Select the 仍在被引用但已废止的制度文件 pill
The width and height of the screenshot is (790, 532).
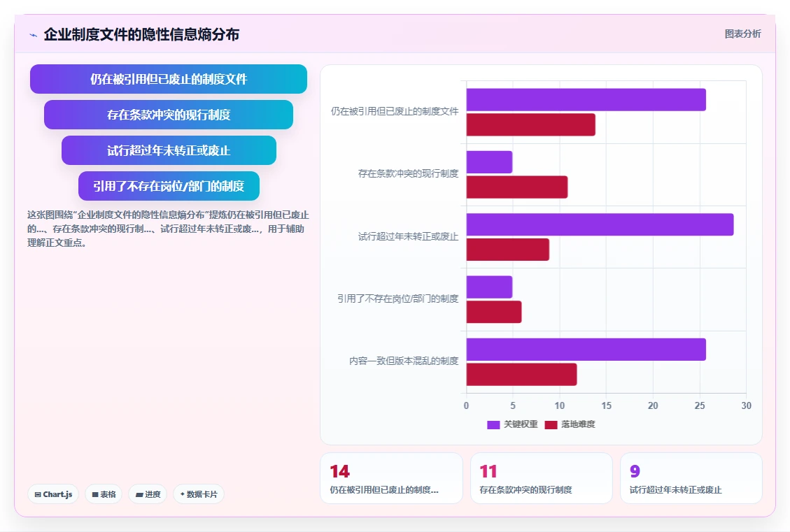pyautogui.click(x=168, y=79)
